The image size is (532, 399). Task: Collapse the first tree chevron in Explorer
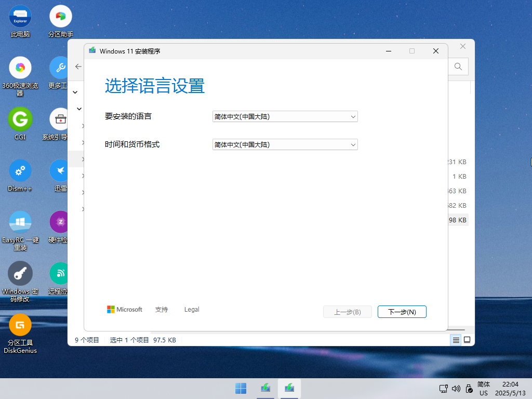pos(75,92)
